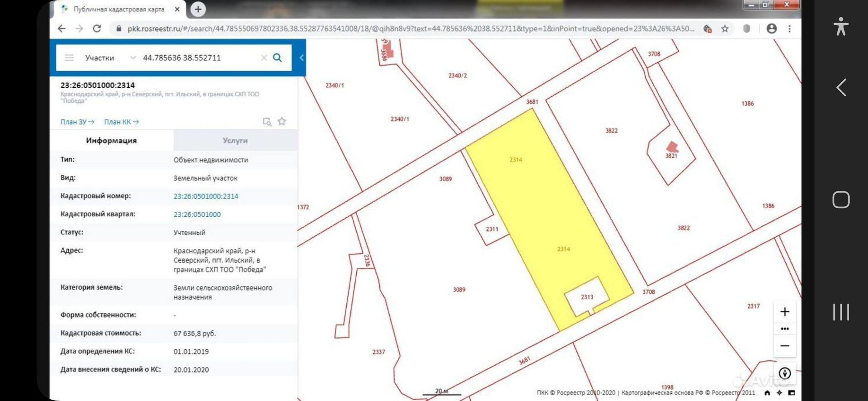The image size is (868, 401).
Task: Select the Публичная кадастровая карта browser tab
Action: pyautogui.click(x=119, y=9)
